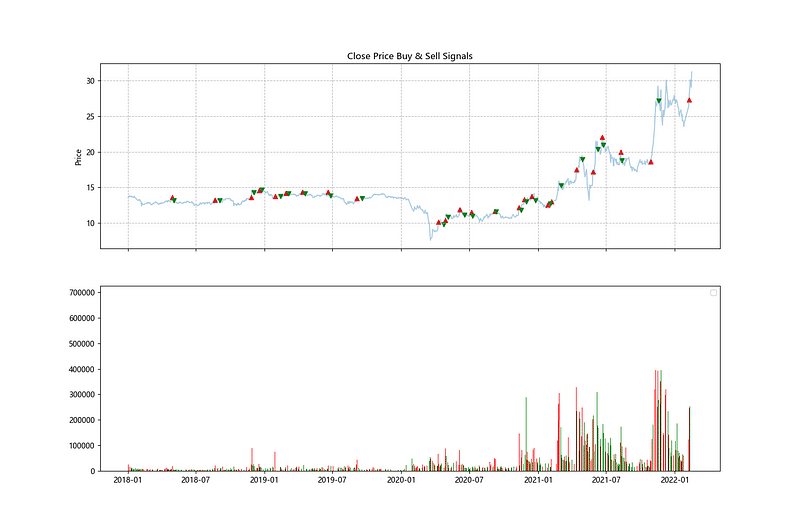Select the green triangle marker near price 19 in early 2021

pyautogui.click(x=582, y=160)
